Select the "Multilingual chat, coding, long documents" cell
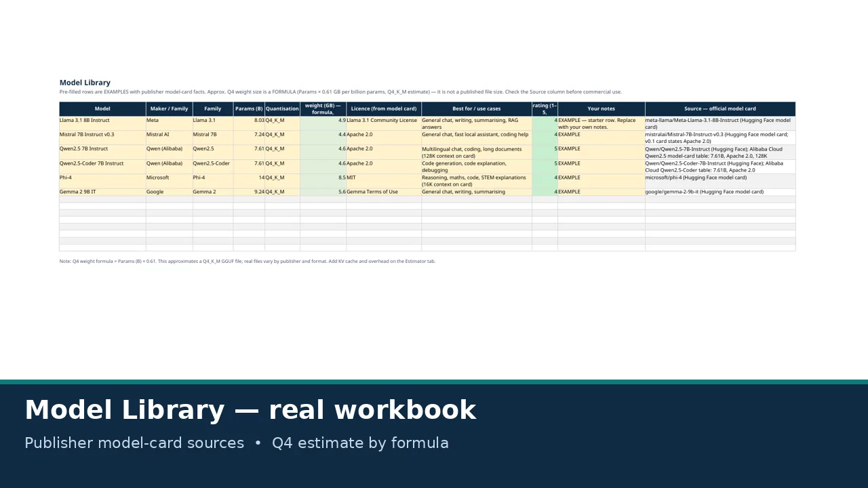Screen dimensions: 868x488 click(477, 152)
